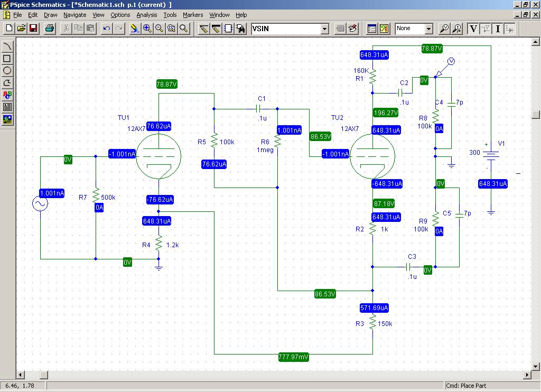Open the marker color dropdown showing None
The image size is (541, 392).
(428, 29)
